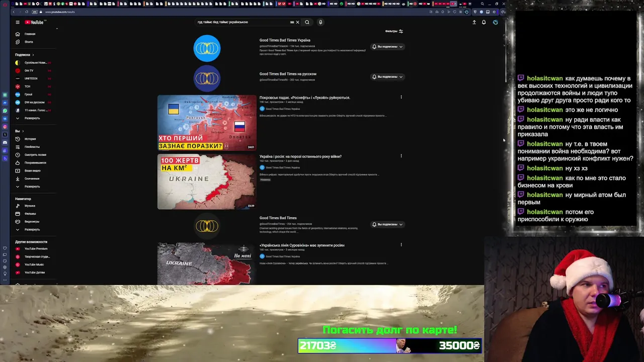The width and height of the screenshot is (644, 362).
Task: Open YouTube Music link
Action: [34, 264]
